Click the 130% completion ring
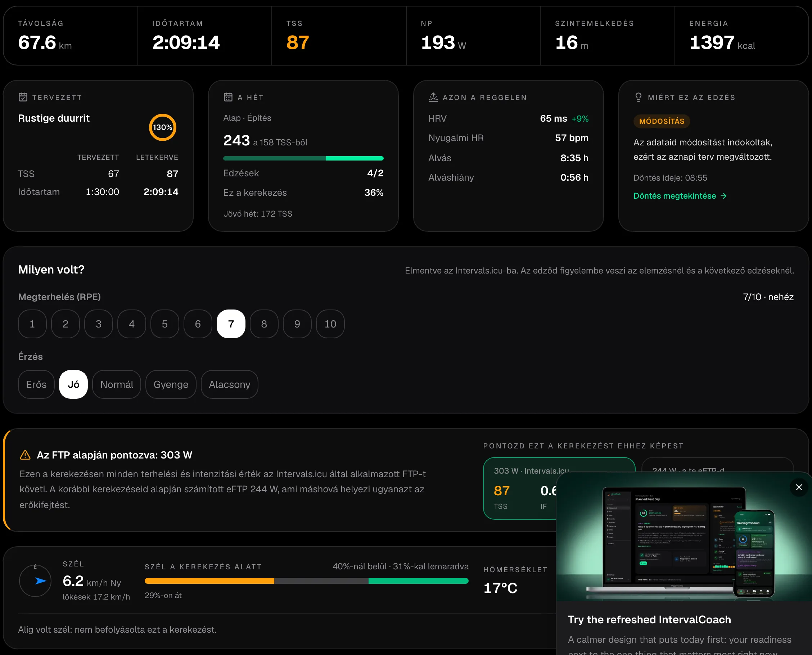The image size is (812, 655). pyautogui.click(x=162, y=127)
